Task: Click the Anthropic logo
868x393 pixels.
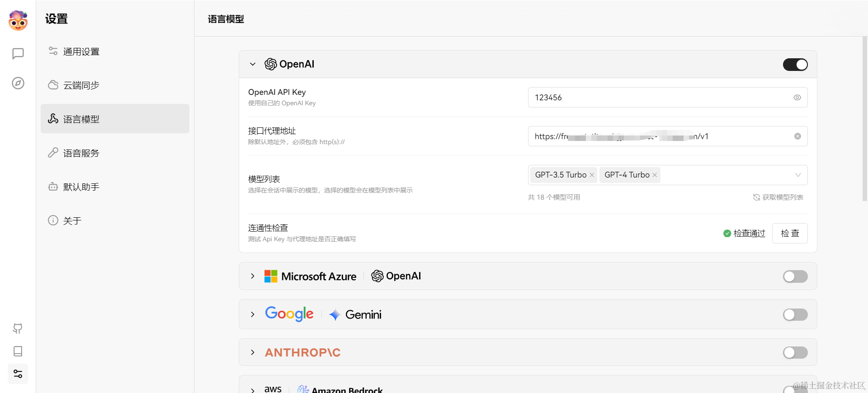Action: coord(302,352)
